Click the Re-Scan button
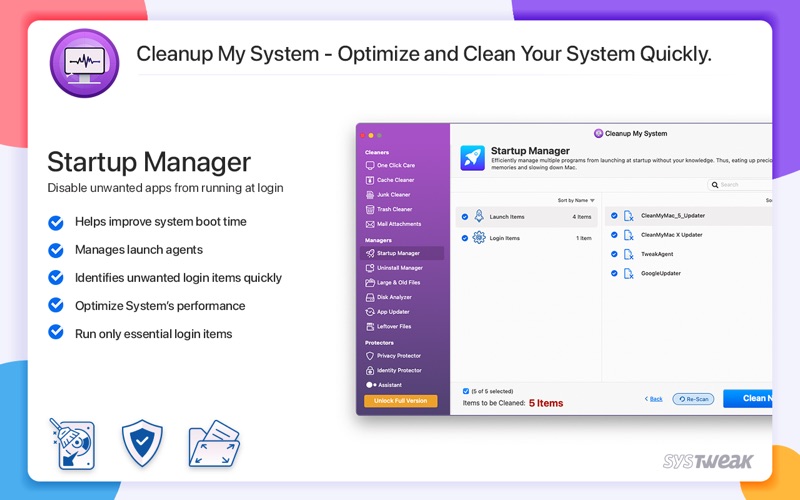The height and width of the screenshot is (500, 800). (693, 399)
